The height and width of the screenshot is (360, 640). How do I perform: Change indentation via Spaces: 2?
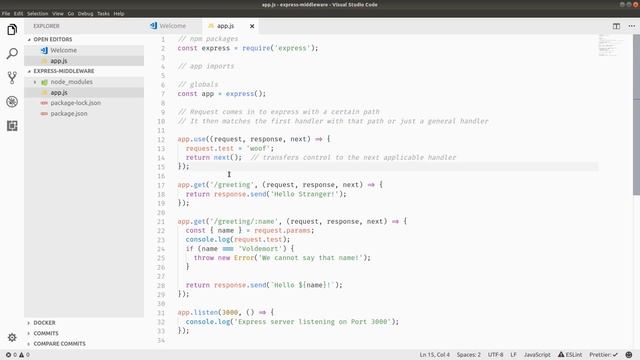[x=469, y=355]
